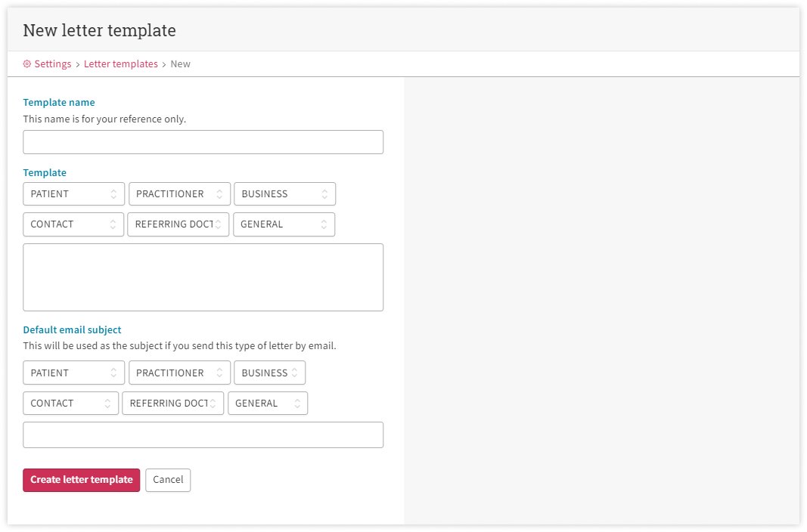The height and width of the screenshot is (532, 807).
Task: Expand the email subject BUSINESS dropdown
Action: [x=269, y=373]
